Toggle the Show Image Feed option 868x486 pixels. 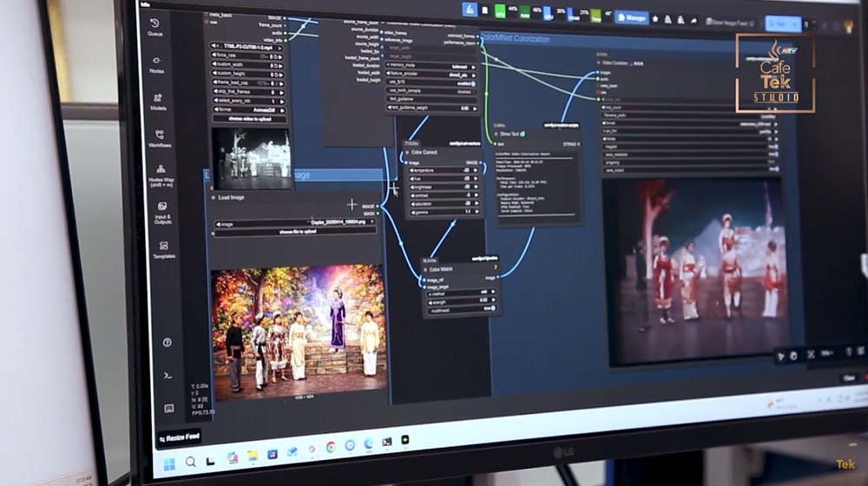pyautogui.click(x=730, y=23)
